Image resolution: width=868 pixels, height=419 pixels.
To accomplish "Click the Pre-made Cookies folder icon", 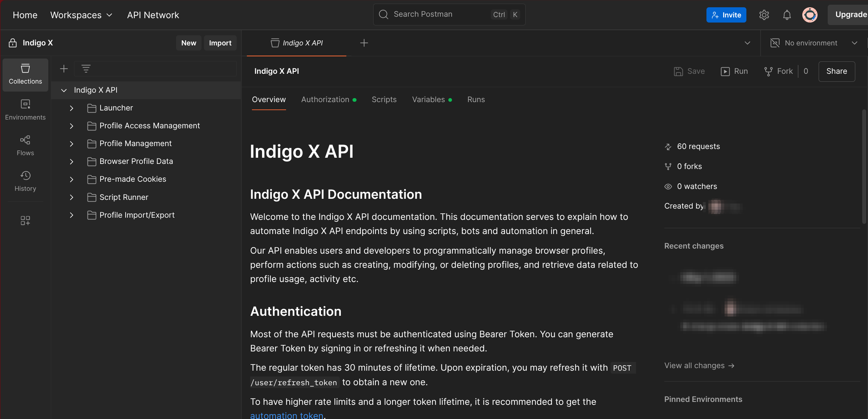I will point(92,179).
